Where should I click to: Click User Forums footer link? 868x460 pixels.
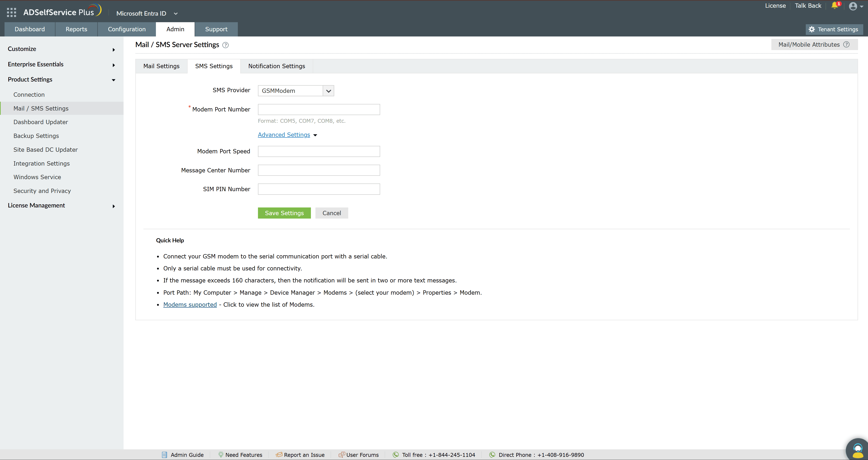(362, 455)
